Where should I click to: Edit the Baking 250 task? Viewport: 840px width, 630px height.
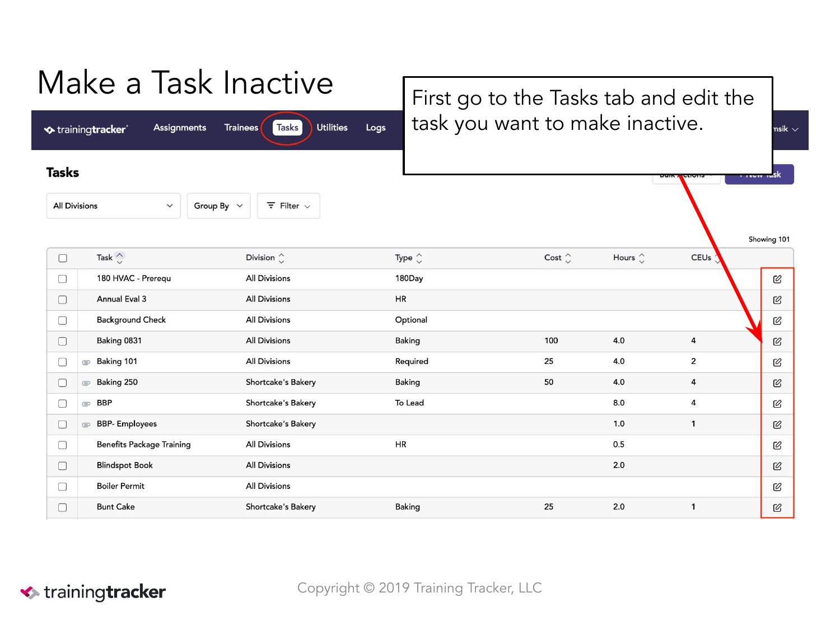(x=777, y=382)
